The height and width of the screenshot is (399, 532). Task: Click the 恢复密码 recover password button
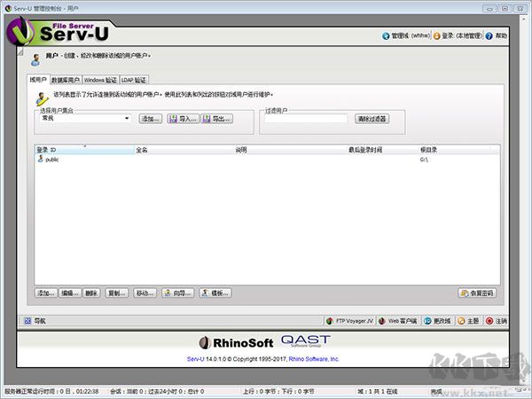coord(477,293)
